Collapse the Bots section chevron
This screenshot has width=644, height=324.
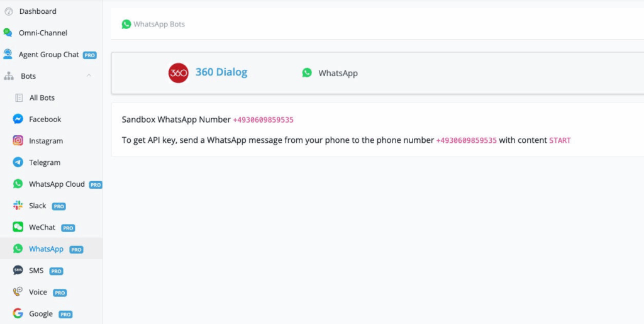[89, 76]
